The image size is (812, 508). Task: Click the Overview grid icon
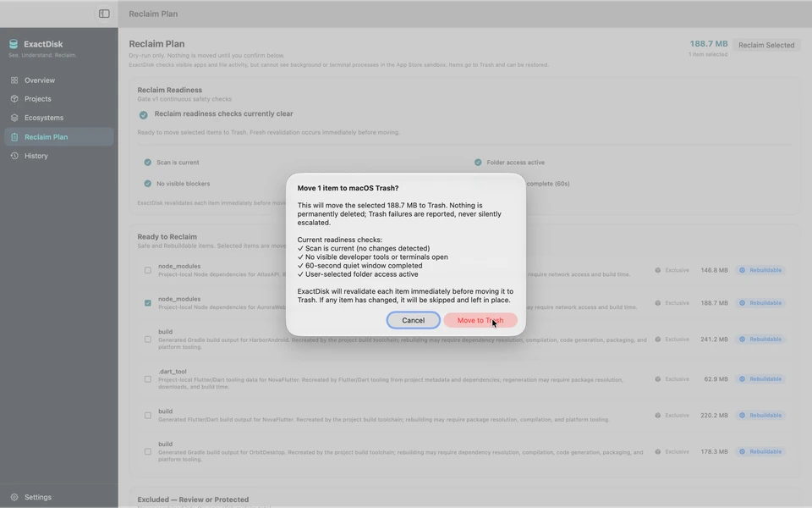[14, 80]
